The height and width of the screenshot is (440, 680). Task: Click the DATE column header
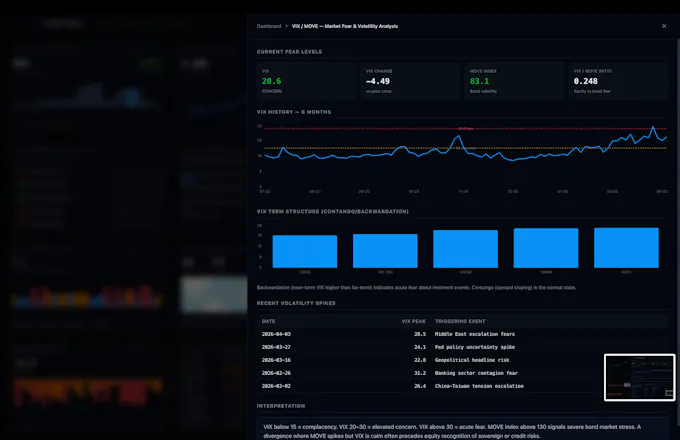268,321
